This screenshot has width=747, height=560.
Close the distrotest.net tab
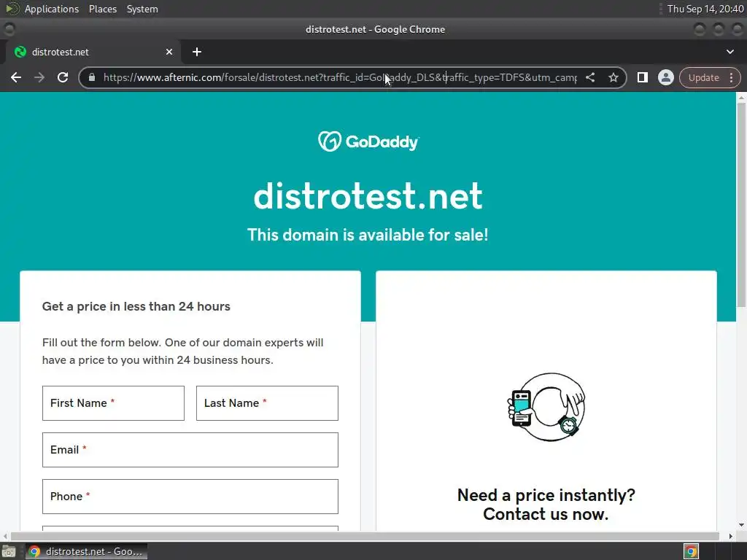169,52
